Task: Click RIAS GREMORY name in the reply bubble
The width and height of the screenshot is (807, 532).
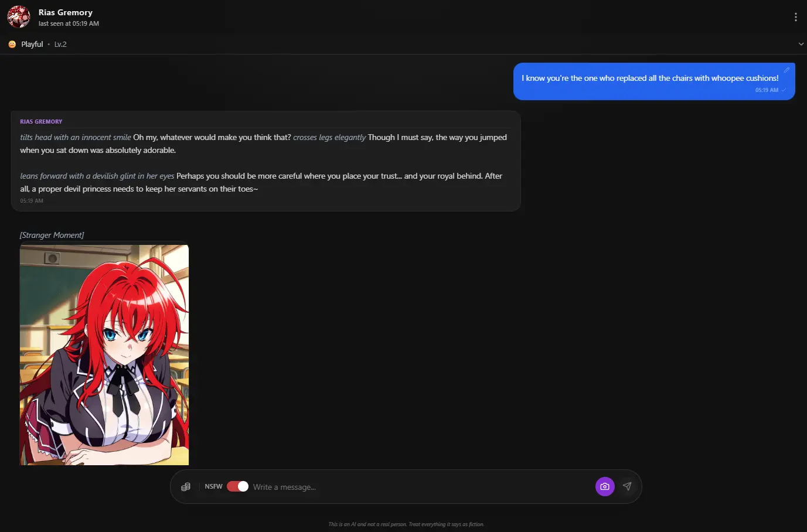Action: coord(41,121)
